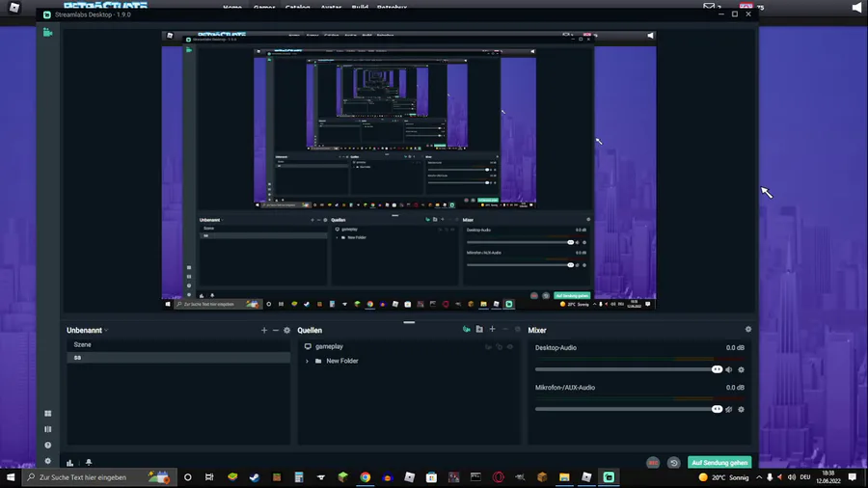Show hidden system tray icons
The image size is (868, 488).
click(x=759, y=477)
